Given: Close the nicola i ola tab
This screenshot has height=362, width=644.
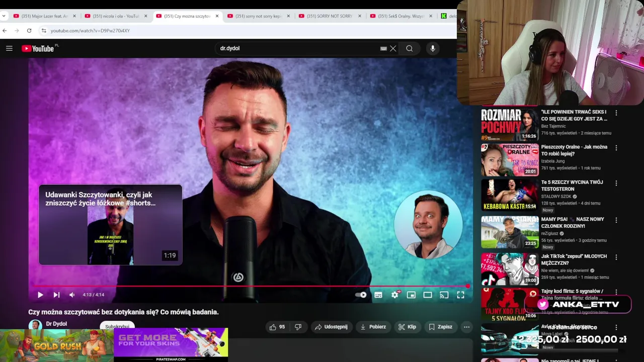Looking at the screenshot, I should (x=146, y=16).
